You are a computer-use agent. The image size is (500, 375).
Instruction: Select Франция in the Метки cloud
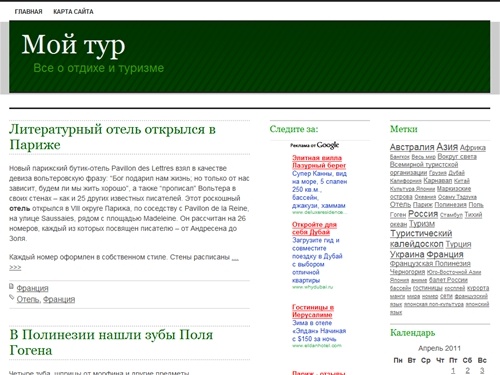point(445,254)
